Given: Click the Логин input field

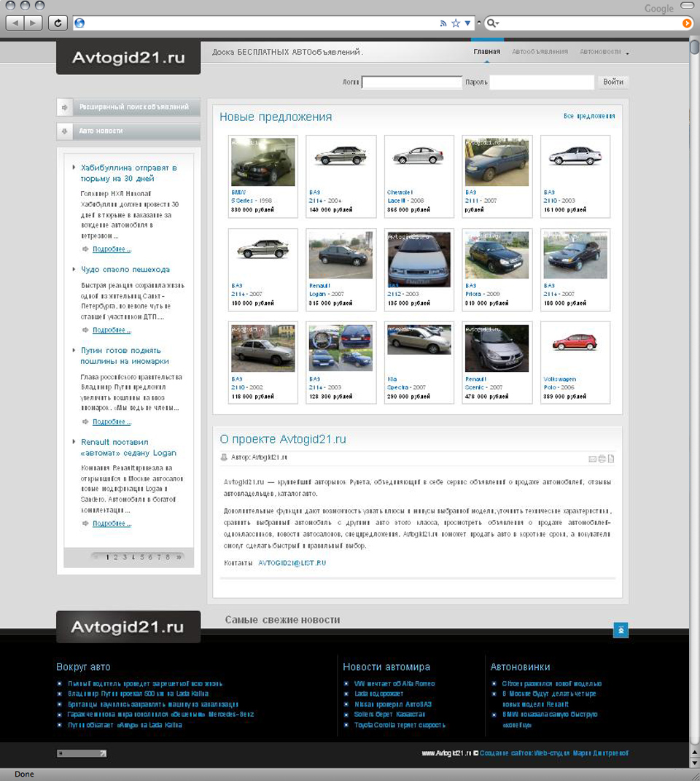Looking at the screenshot, I should coord(412,82).
